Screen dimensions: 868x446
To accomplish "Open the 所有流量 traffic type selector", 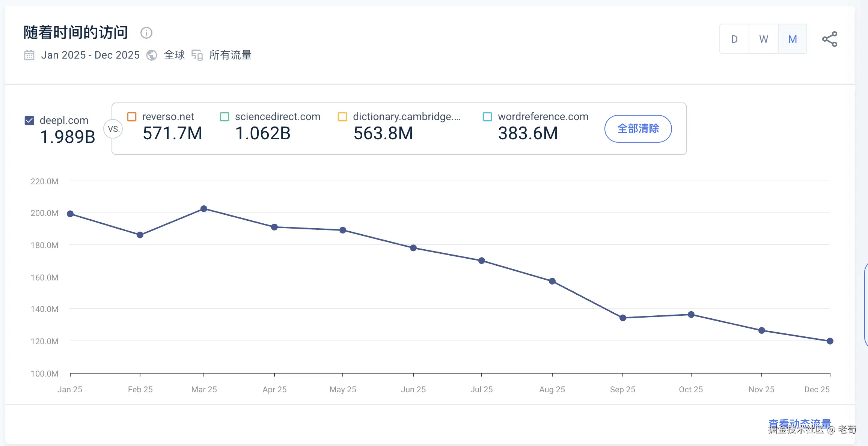I will tap(230, 55).
